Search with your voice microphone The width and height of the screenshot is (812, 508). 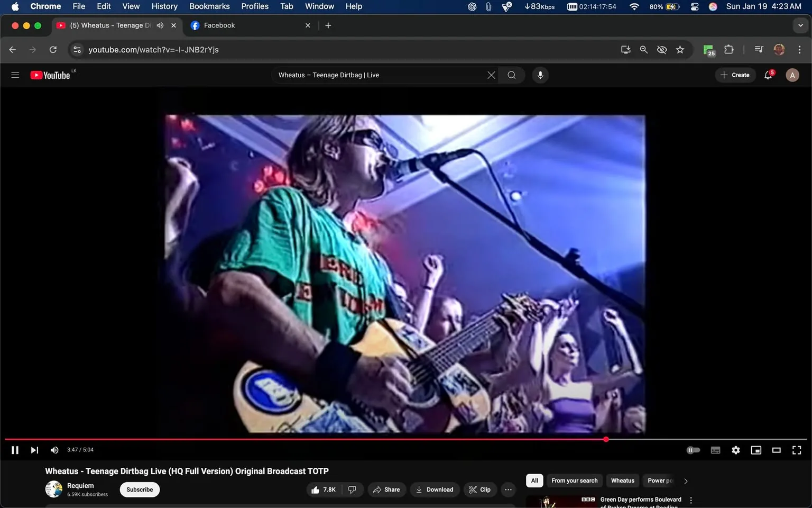click(540, 75)
